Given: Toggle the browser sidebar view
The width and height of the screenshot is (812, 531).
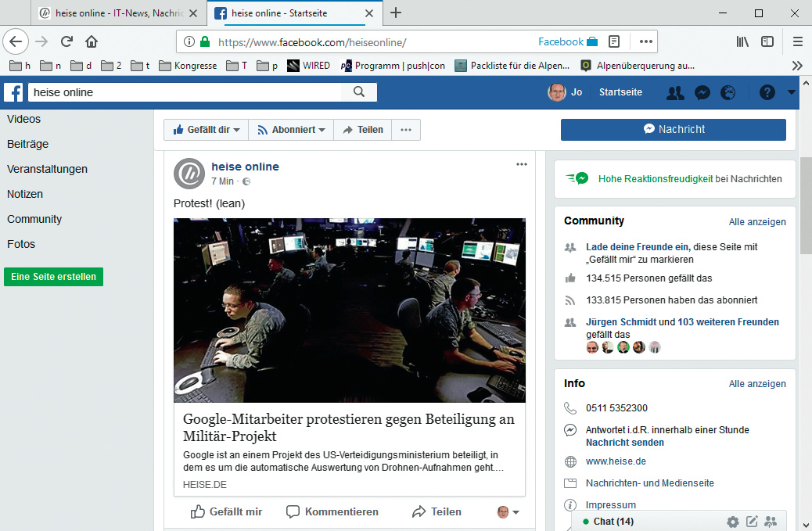Looking at the screenshot, I should 767,41.
